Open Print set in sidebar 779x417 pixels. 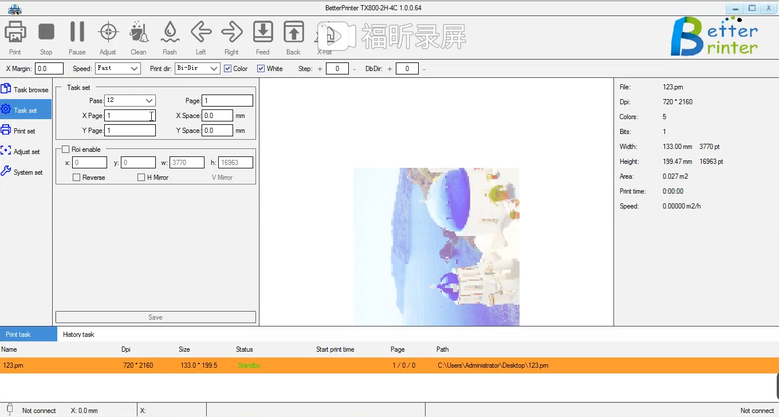(24, 130)
